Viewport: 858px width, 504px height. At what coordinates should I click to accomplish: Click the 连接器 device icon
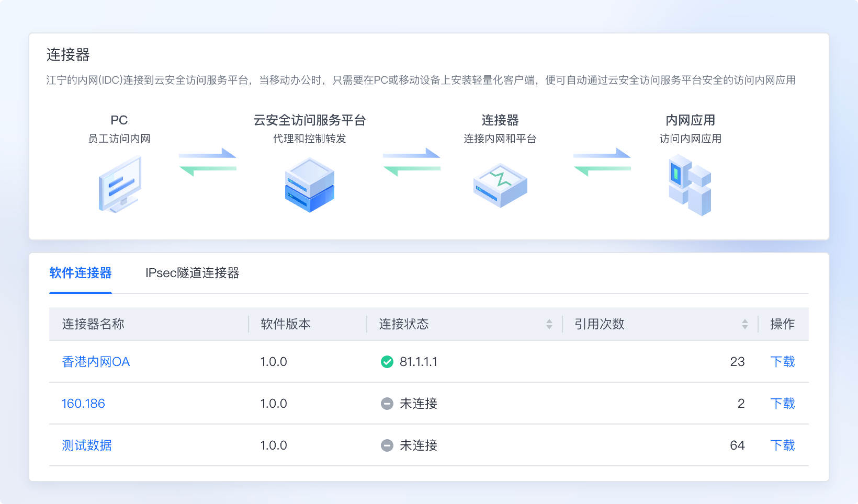tap(500, 186)
